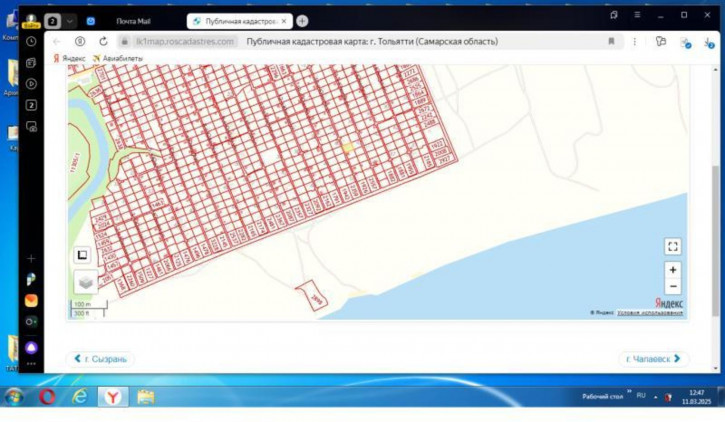Viewport: 725px width, 422px height.
Task: Click the map zoom in plus button
Action: (x=672, y=269)
